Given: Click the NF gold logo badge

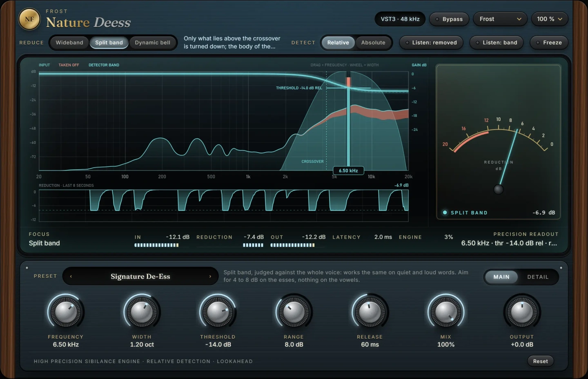Looking at the screenshot, I should click(29, 19).
